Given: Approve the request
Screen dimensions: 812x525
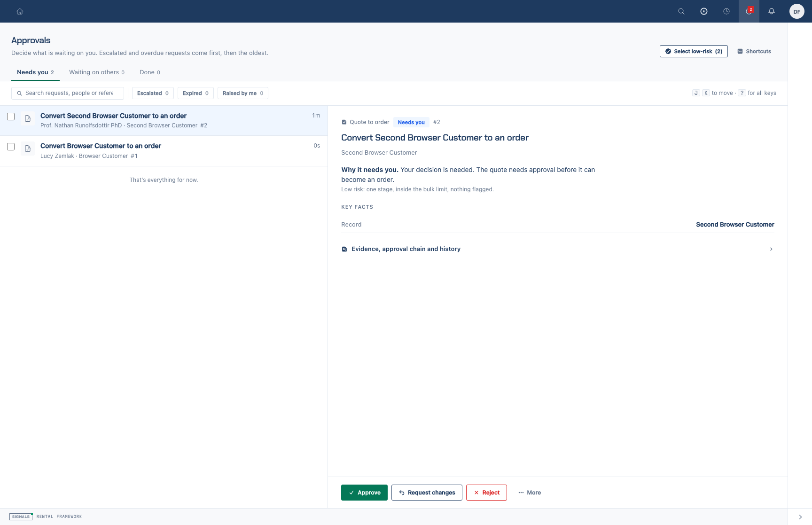Looking at the screenshot, I should coord(364,493).
